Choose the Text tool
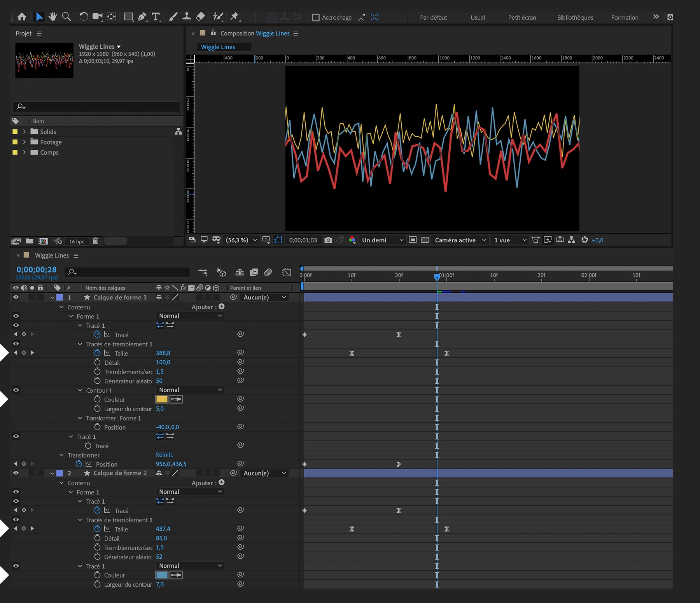The width and height of the screenshot is (700, 603). click(156, 17)
